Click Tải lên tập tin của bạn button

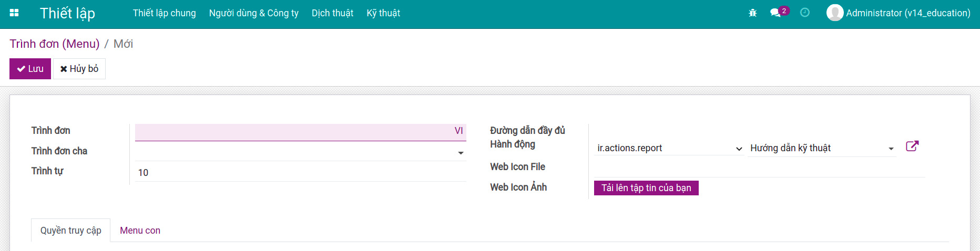tap(646, 188)
